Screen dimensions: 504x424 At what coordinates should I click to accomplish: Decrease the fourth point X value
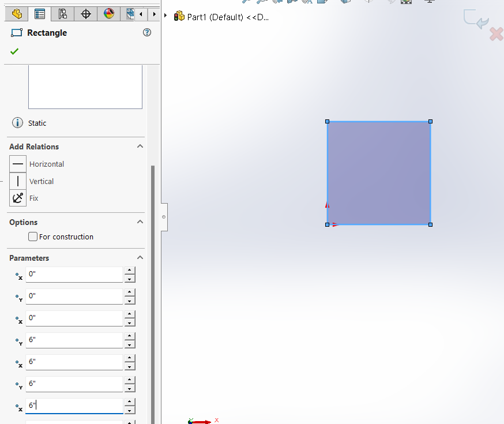click(x=130, y=410)
